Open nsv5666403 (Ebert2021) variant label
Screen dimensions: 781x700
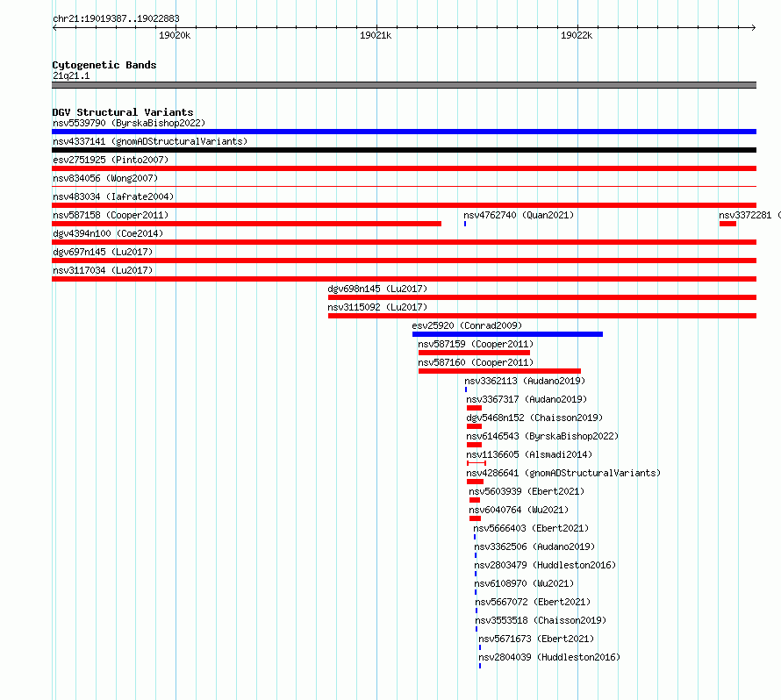click(531, 528)
